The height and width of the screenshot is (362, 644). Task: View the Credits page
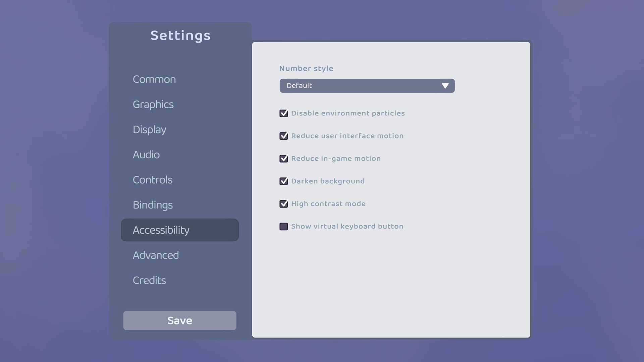point(149,281)
